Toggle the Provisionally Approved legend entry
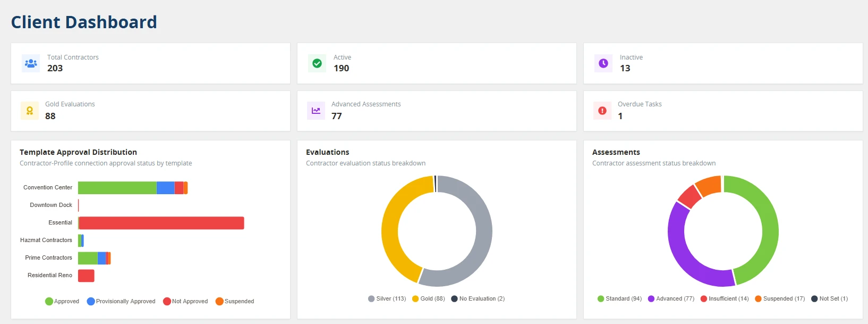 pos(121,301)
